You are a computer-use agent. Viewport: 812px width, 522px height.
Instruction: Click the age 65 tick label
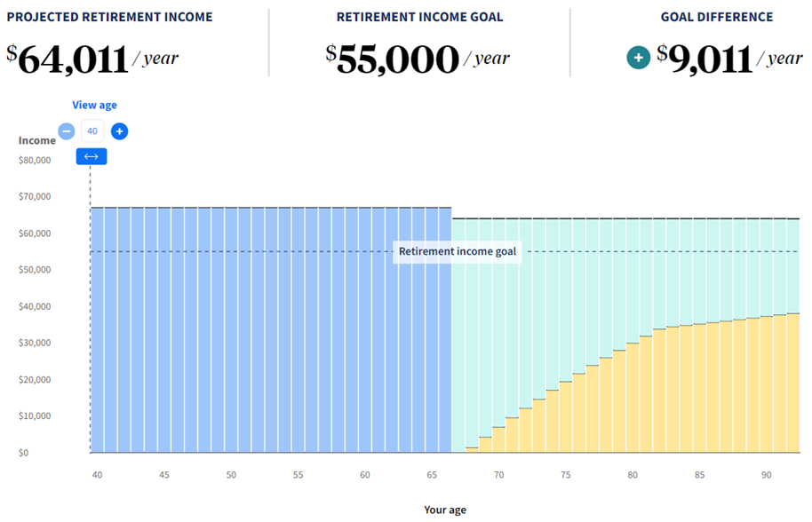click(x=432, y=475)
